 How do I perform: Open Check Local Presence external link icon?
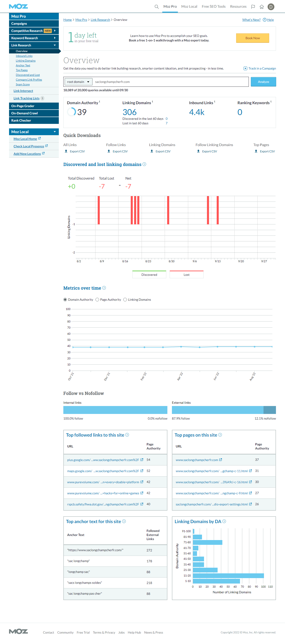[x=46, y=146]
